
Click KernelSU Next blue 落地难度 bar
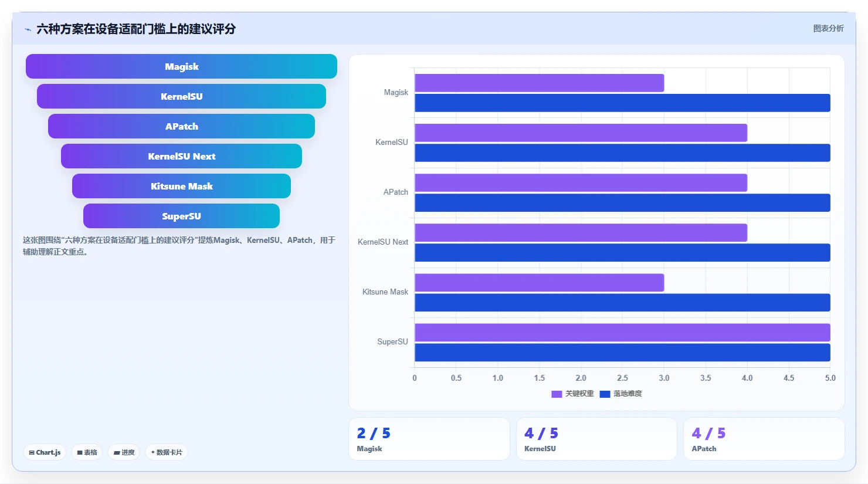622,252
